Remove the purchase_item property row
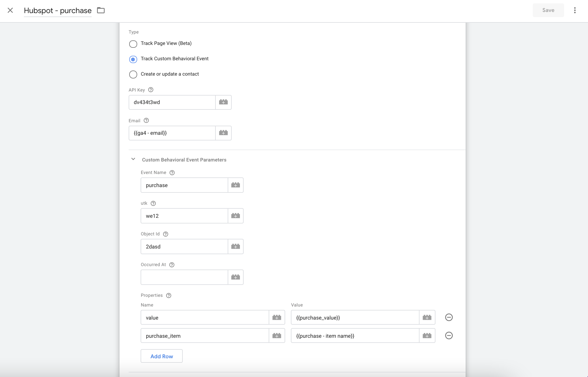Screen dimensions: 588x377 pos(449,335)
